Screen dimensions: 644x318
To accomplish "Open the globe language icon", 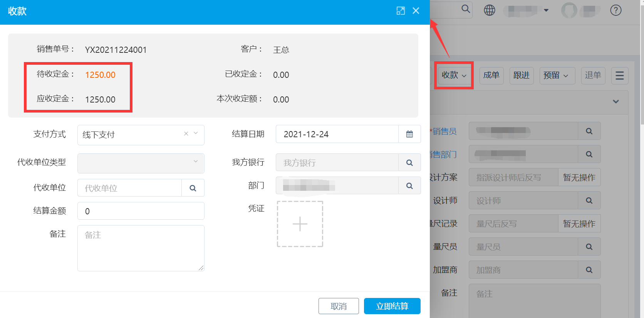I will 490,10.
